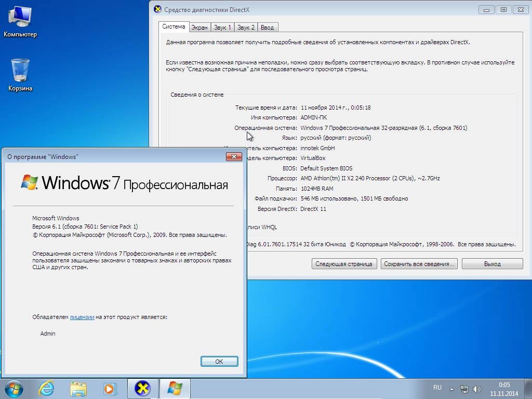Screen dimensions: 532x399
Task: Activate the DirectX diagnostic taskbar button
Action: (x=142, y=389)
